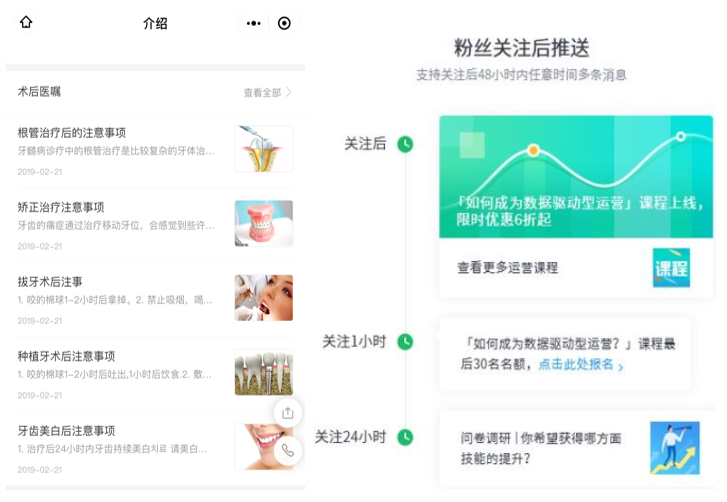This screenshot has height=502, width=727.
Task: Tap the floating share icon
Action: [x=288, y=413]
